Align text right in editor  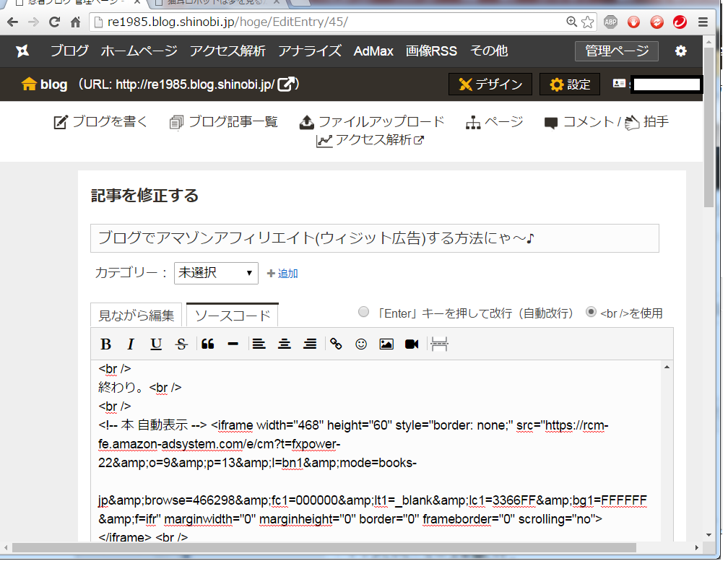click(x=310, y=344)
